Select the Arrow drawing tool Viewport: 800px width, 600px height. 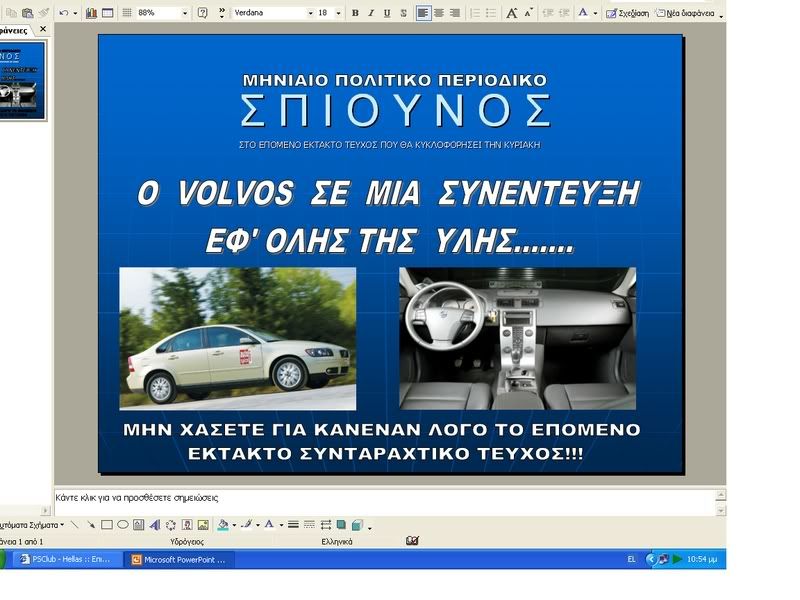coord(91,524)
